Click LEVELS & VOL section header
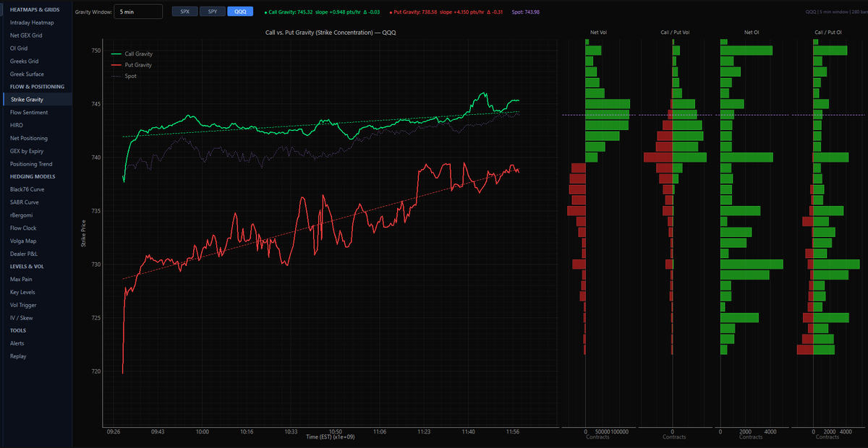The width and height of the screenshot is (868, 448). pyautogui.click(x=27, y=266)
